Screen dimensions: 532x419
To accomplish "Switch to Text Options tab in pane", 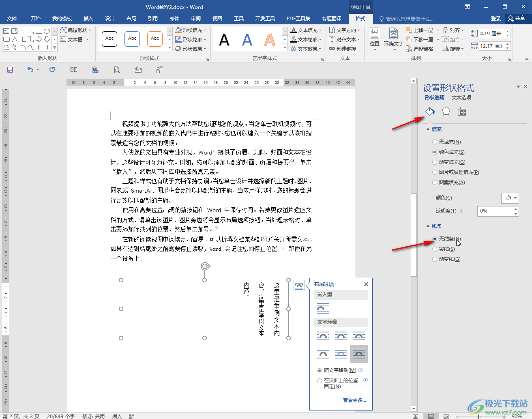I will tap(461, 98).
